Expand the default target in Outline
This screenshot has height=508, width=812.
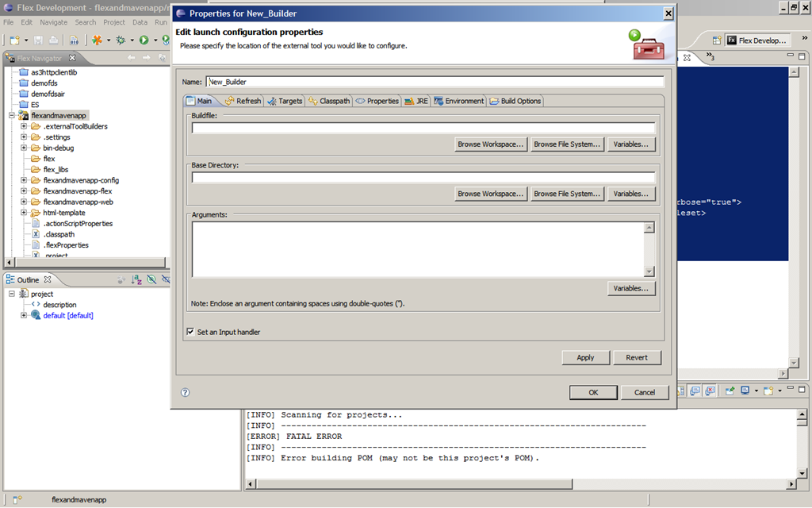(24, 315)
